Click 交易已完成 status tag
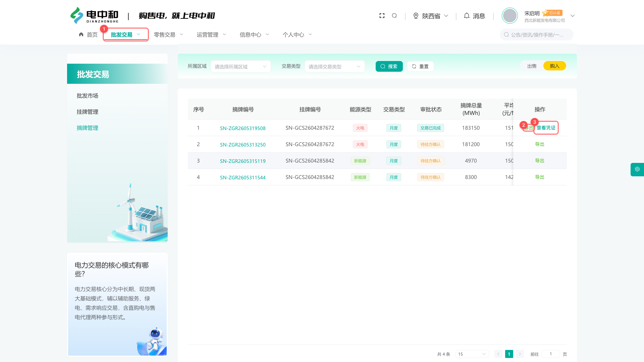This screenshot has width=644, height=362. point(431,128)
